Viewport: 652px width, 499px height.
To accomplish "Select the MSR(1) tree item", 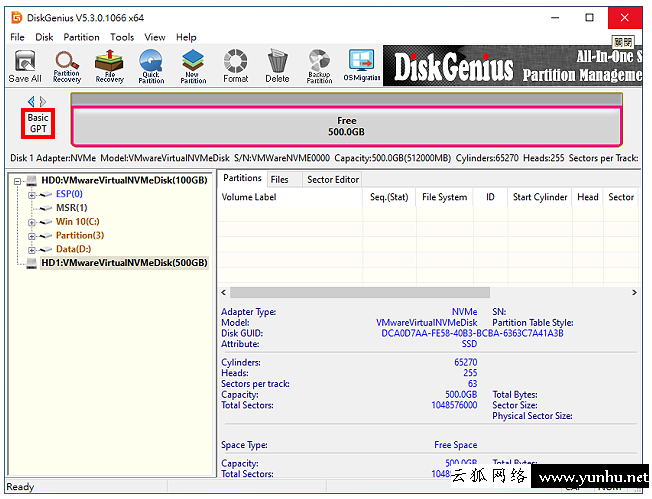I will (x=72, y=208).
